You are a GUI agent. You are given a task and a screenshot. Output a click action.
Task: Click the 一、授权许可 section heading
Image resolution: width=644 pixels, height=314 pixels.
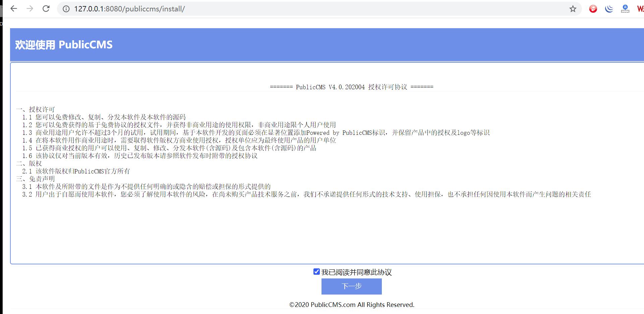coord(35,109)
